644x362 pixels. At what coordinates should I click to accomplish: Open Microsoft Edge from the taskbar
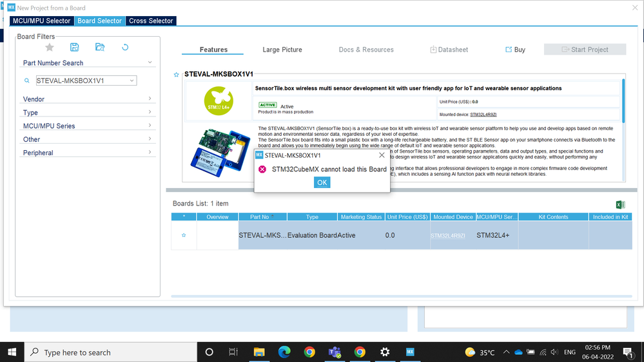tap(284, 352)
